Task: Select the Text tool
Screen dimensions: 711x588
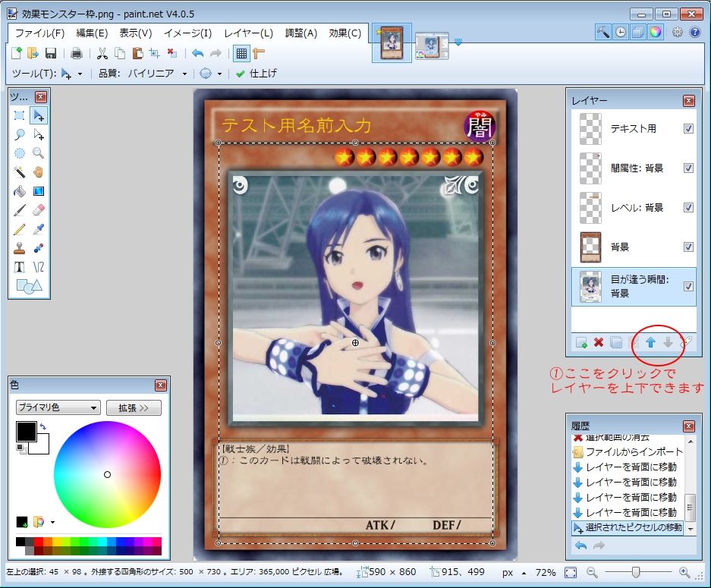Action: click(x=20, y=267)
